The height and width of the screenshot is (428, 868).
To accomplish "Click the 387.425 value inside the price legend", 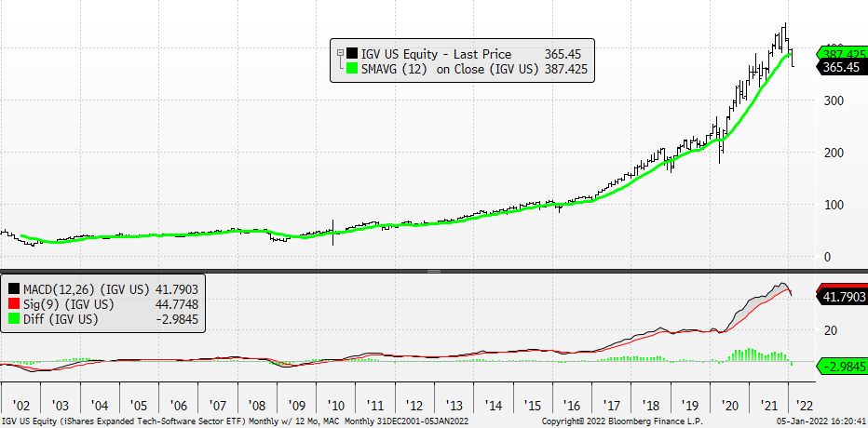I will point(565,69).
